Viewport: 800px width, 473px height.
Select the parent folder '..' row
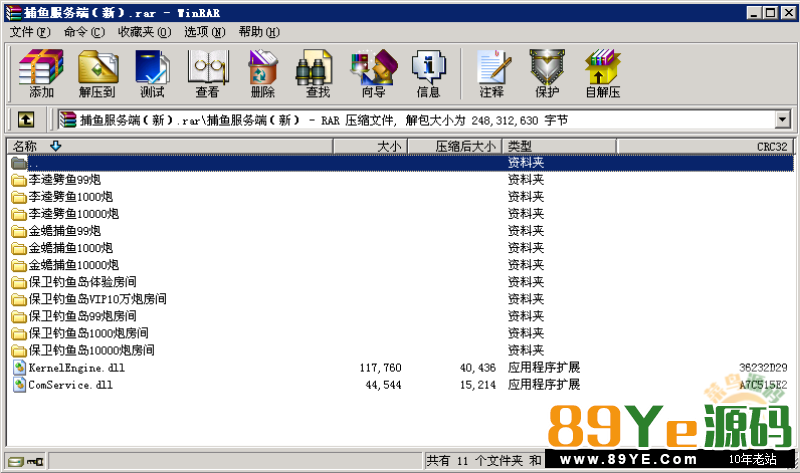[x=400, y=163]
